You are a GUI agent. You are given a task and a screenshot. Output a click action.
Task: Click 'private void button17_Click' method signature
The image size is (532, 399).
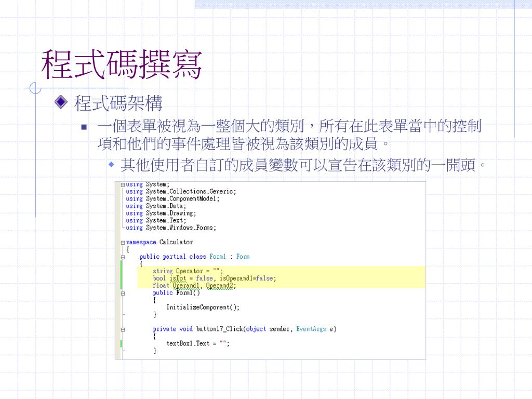pyautogui.click(x=245, y=329)
